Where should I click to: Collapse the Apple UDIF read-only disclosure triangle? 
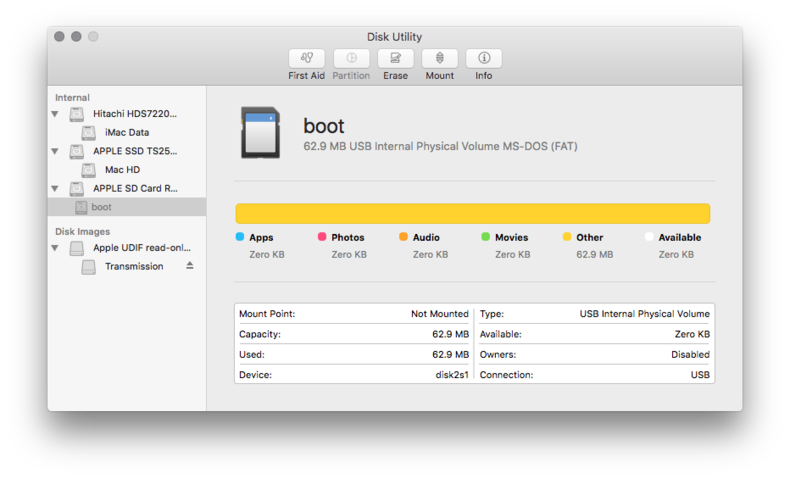click(55, 248)
